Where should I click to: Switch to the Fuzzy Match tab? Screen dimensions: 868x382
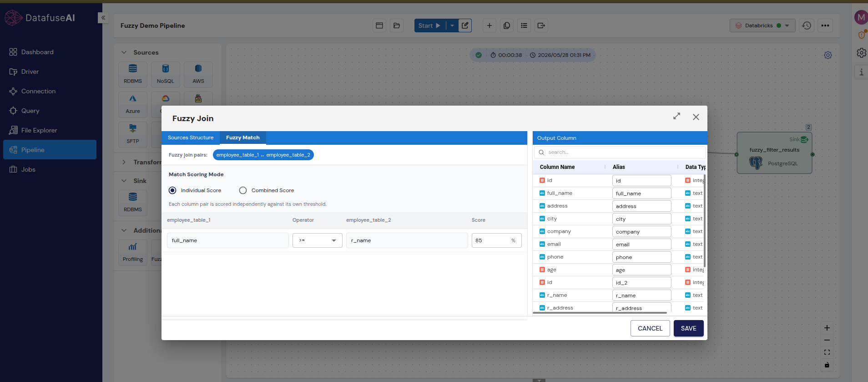tap(243, 138)
